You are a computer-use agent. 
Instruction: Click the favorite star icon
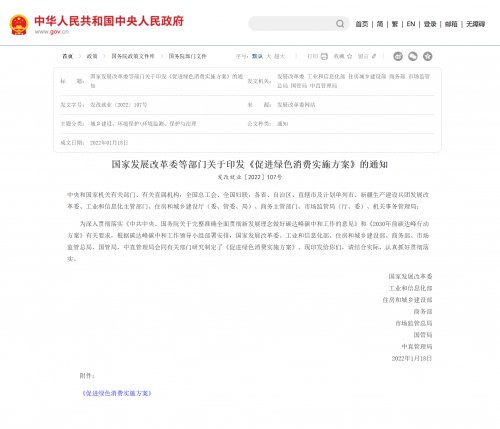pos(349,56)
